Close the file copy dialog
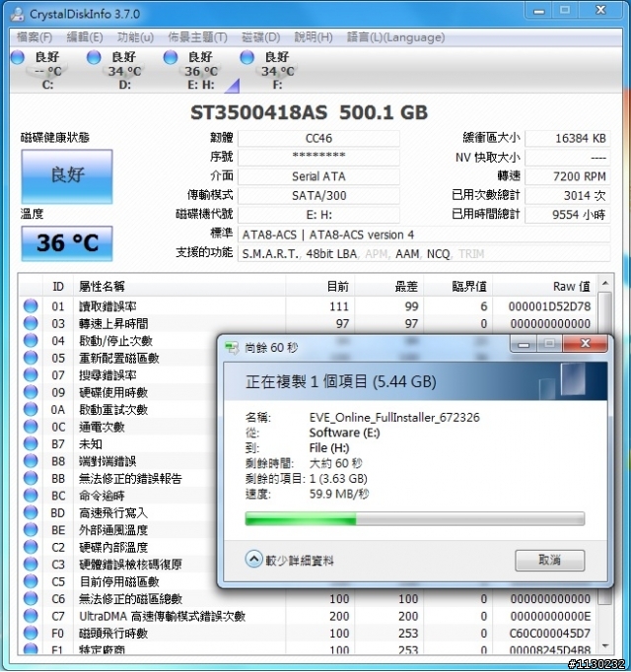631x672 pixels. coord(585,343)
